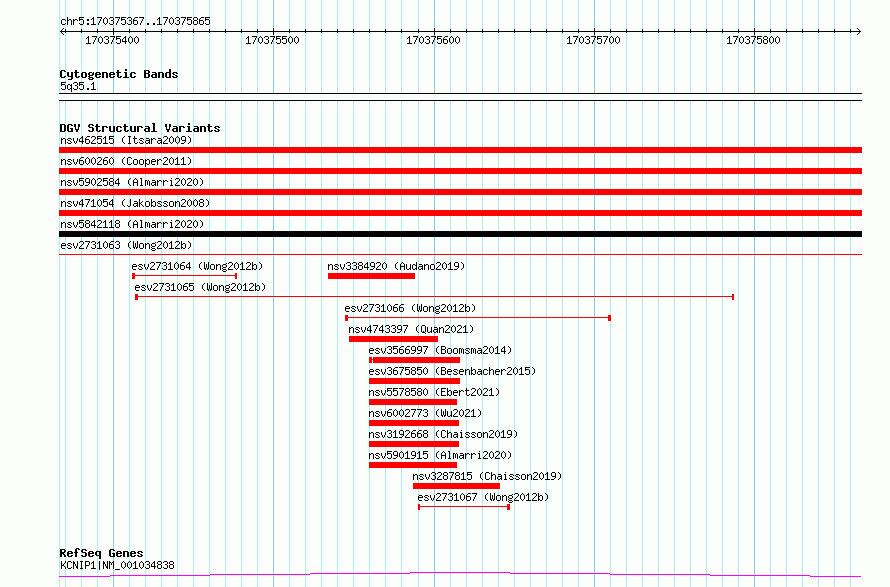Click ruler position 170375700

[x=593, y=40]
